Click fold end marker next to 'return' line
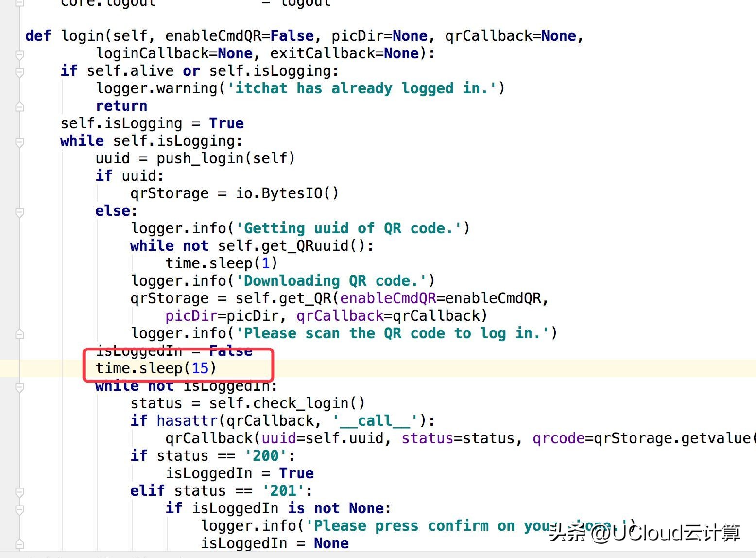756x558 pixels. click(19, 106)
